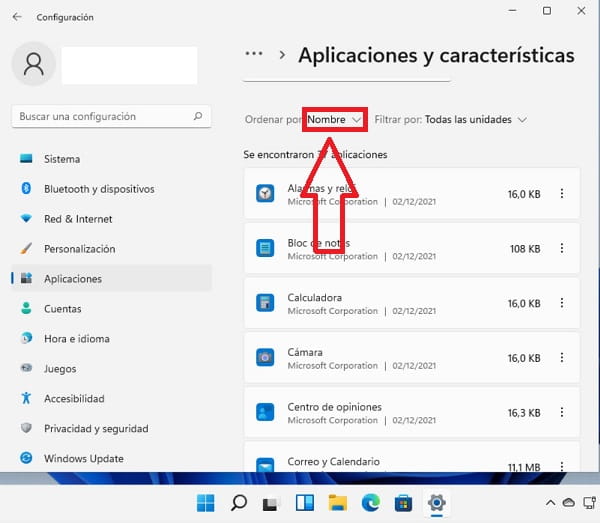Image resolution: width=600 pixels, height=523 pixels.
Task: Go back with the arrow icon
Action: click(x=17, y=17)
